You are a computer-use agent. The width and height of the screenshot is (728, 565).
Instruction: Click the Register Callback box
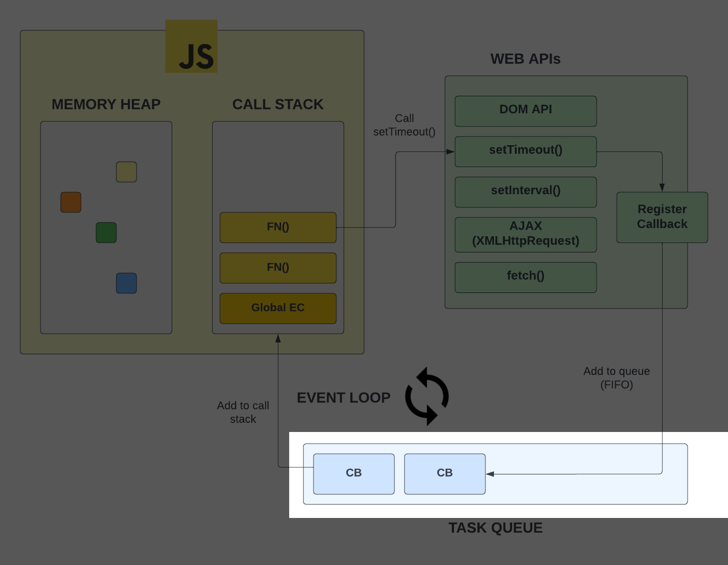click(662, 217)
